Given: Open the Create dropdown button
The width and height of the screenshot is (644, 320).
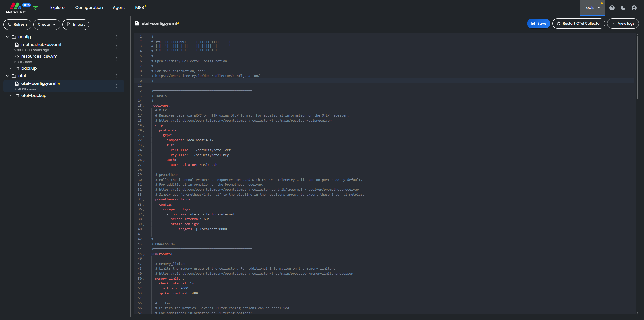Looking at the screenshot, I should click(47, 24).
